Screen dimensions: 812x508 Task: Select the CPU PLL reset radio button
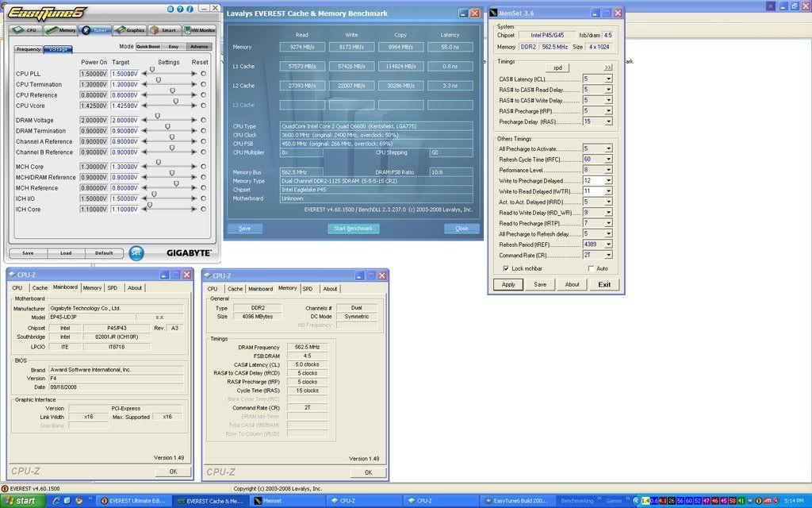tap(204, 74)
